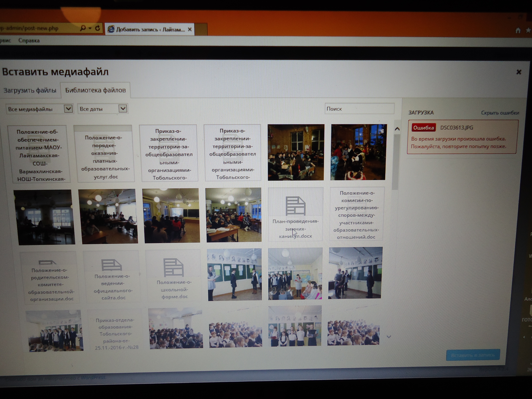Screen dimensions: 532x399
Task: Click the media library scroll up arrow
Action: (397, 129)
